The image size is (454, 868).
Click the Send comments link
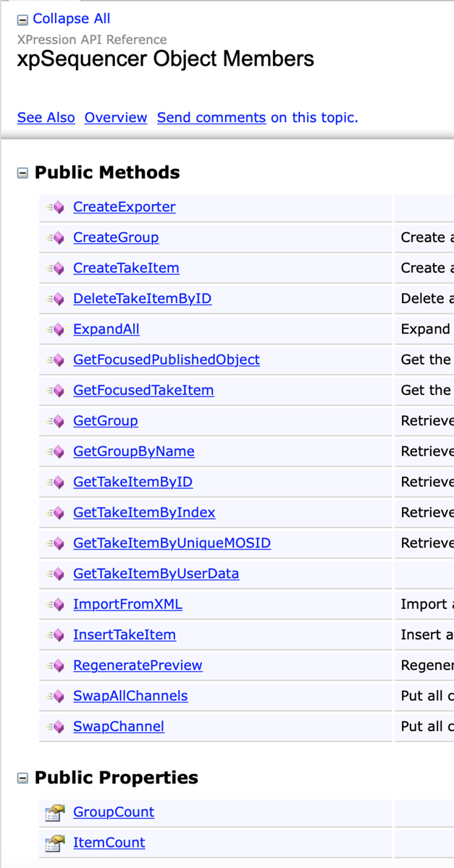pyautogui.click(x=211, y=117)
